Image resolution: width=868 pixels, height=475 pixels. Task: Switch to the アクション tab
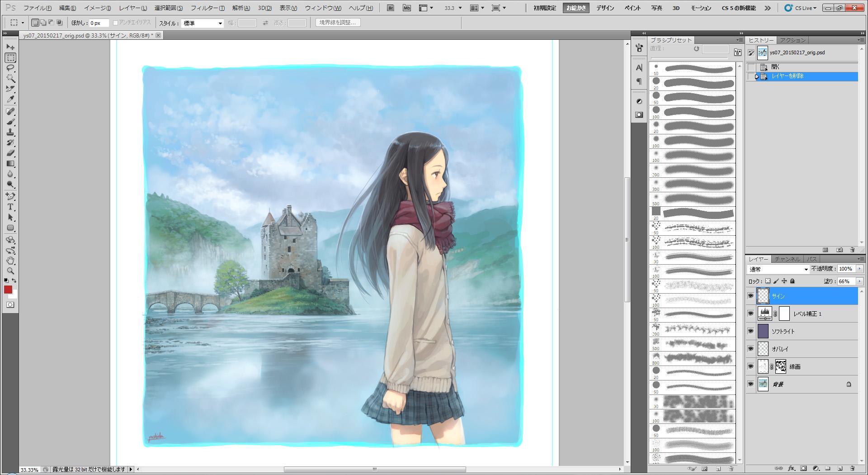[x=793, y=40]
